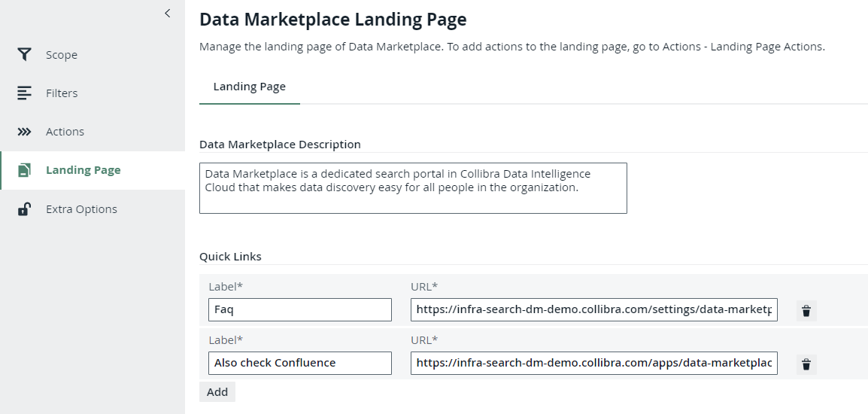Viewport: 868px width, 414px height.
Task: Click the URL field for the Confluence link
Action: (593, 363)
